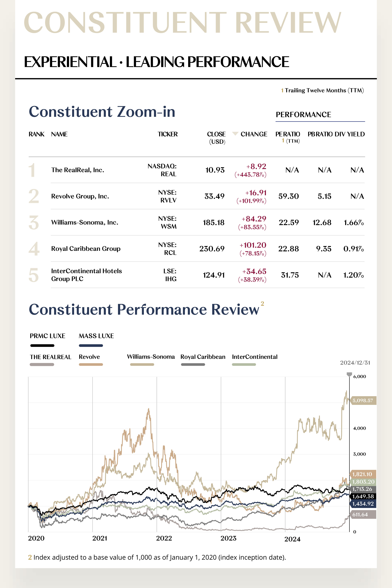Click the 1,434.92 navy value tag
The width and height of the screenshot is (392, 588).
362,504
